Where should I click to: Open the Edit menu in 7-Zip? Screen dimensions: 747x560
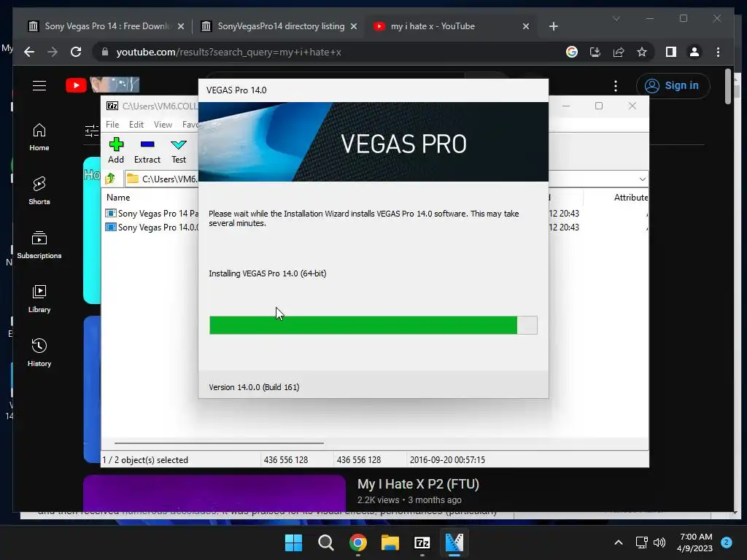136,124
